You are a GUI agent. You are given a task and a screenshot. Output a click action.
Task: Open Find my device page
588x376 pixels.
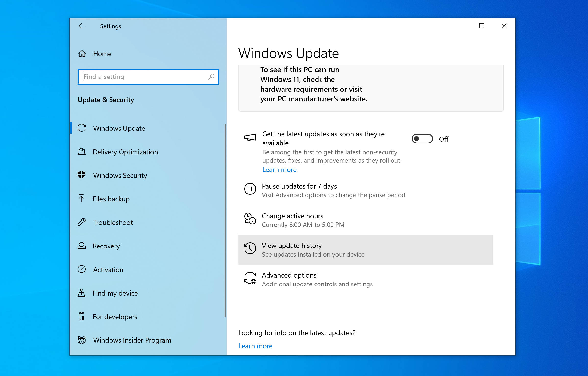pos(148,293)
